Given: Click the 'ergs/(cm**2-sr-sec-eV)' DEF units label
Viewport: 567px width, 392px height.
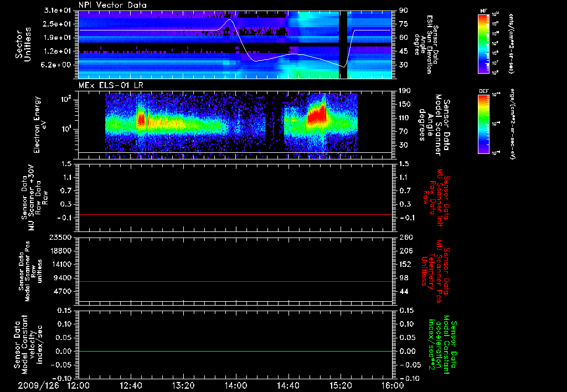Looking at the screenshot, I should [512, 125].
